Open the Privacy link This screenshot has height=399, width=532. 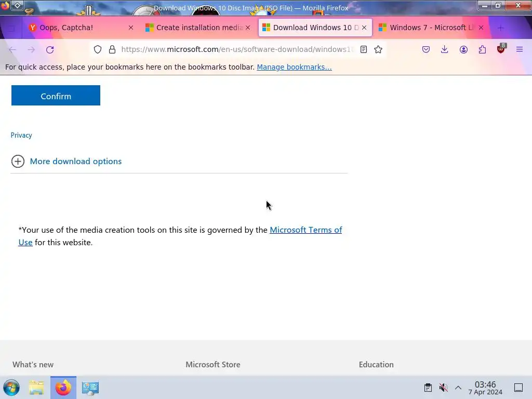pyautogui.click(x=21, y=135)
